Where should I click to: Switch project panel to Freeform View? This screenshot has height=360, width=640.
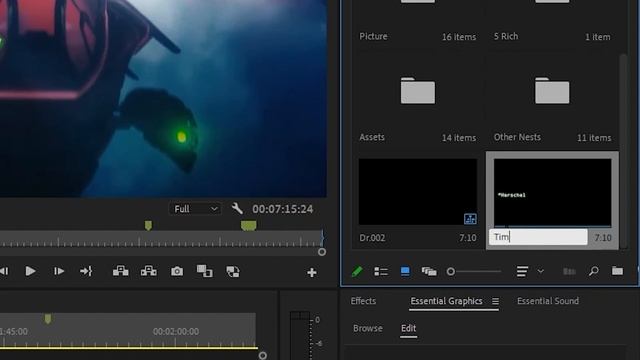click(x=429, y=271)
